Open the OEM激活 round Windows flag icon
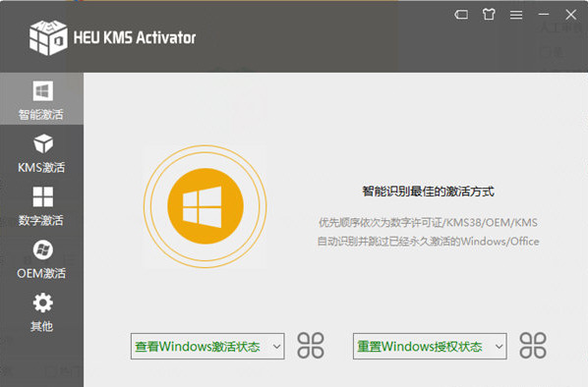Image resolution: width=588 pixels, height=387 pixels. pos(42,249)
